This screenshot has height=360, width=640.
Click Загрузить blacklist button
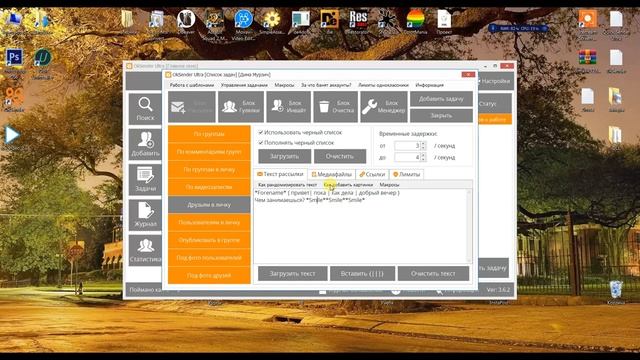(x=284, y=156)
